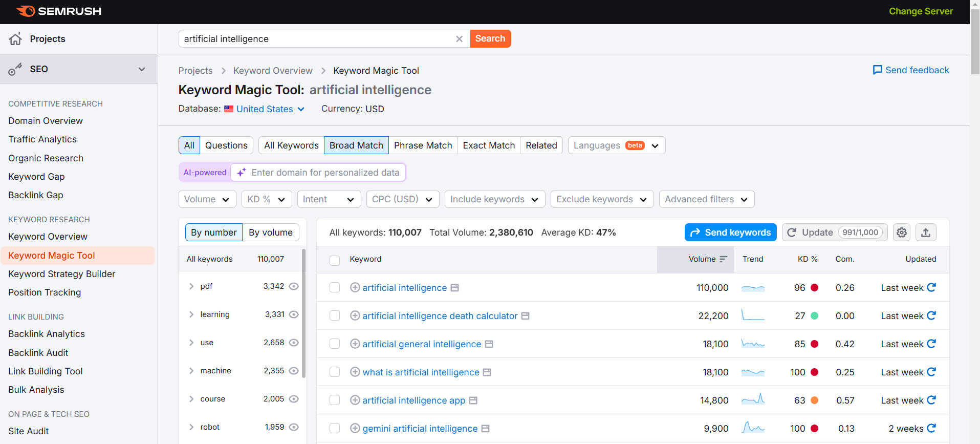Add 'artificial general intelligence' with plus icon
The image size is (980, 444).
tap(355, 344)
